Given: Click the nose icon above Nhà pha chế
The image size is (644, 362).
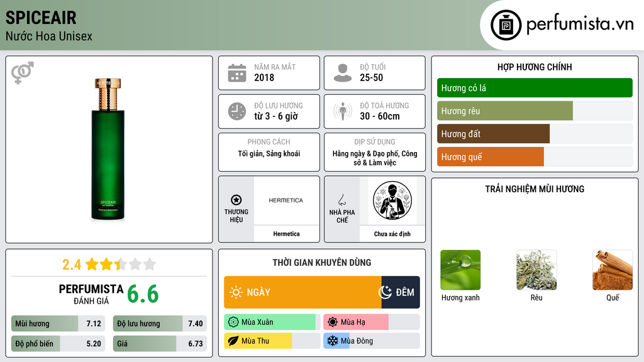Looking at the screenshot, I should coord(341,200).
